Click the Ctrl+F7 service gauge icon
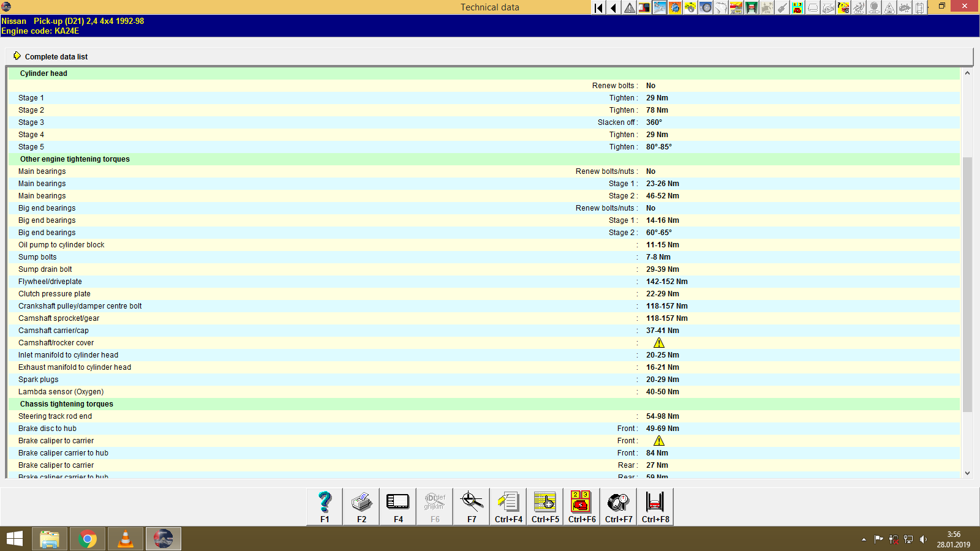The height and width of the screenshot is (551, 980). tap(618, 506)
